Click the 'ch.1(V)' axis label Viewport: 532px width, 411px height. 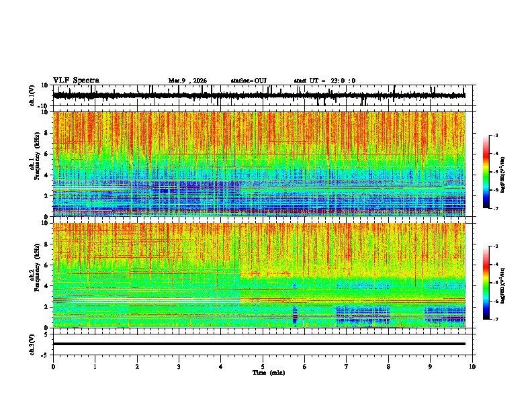32,95
